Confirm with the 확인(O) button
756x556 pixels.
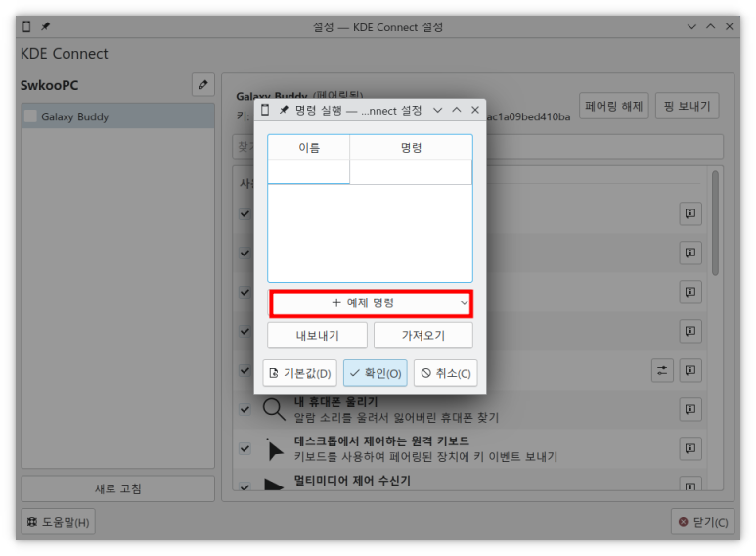point(376,373)
